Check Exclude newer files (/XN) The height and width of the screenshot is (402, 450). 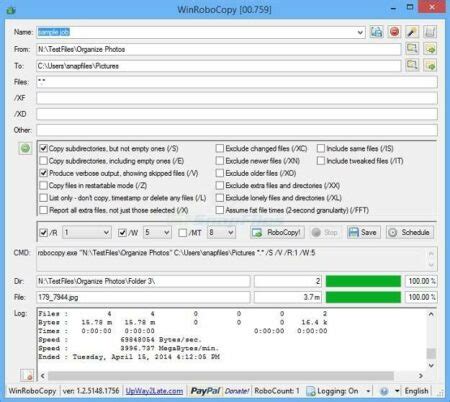[220, 161]
